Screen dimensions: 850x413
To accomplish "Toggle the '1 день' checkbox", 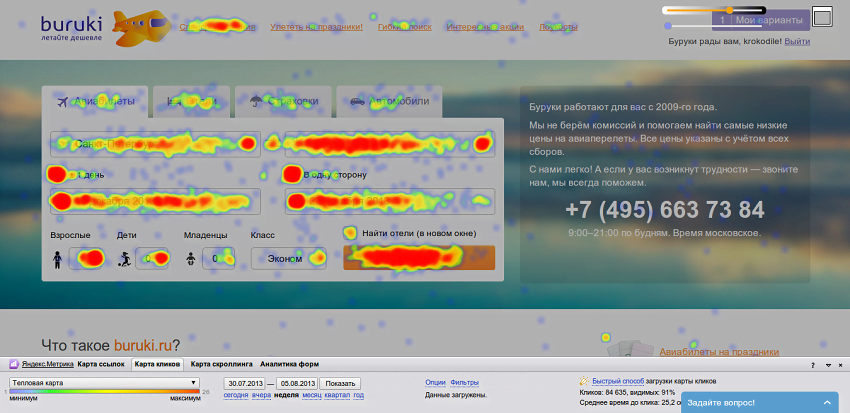I will [x=58, y=174].
